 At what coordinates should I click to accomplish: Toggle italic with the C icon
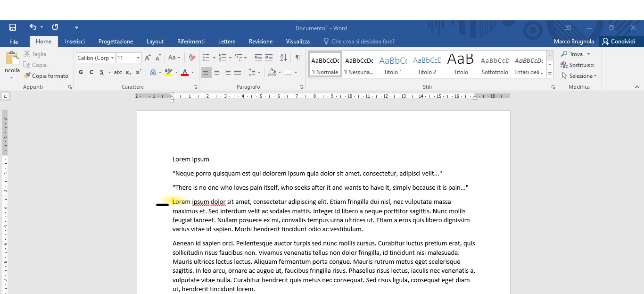tap(91, 72)
